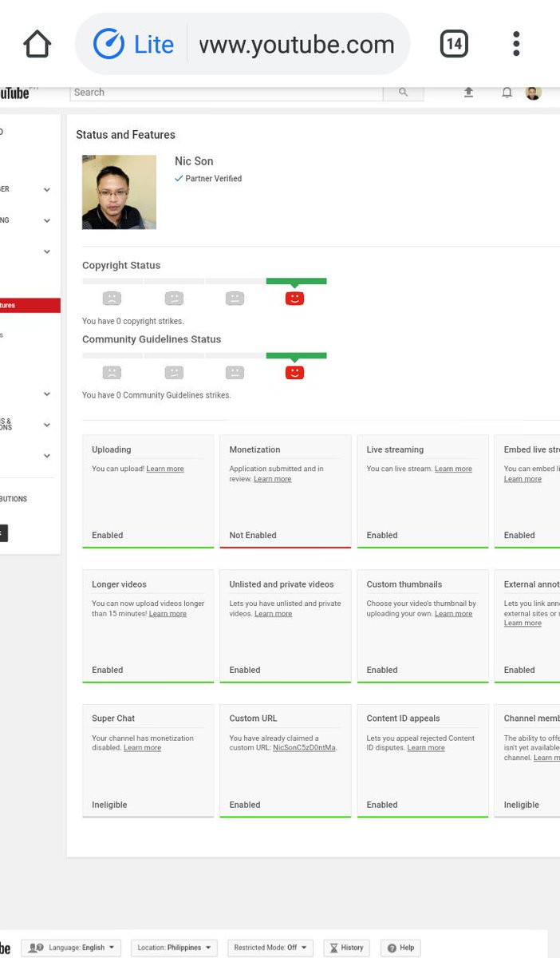Click the Live streaming card title
The height and width of the screenshot is (958, 560).
click(395, 449)
